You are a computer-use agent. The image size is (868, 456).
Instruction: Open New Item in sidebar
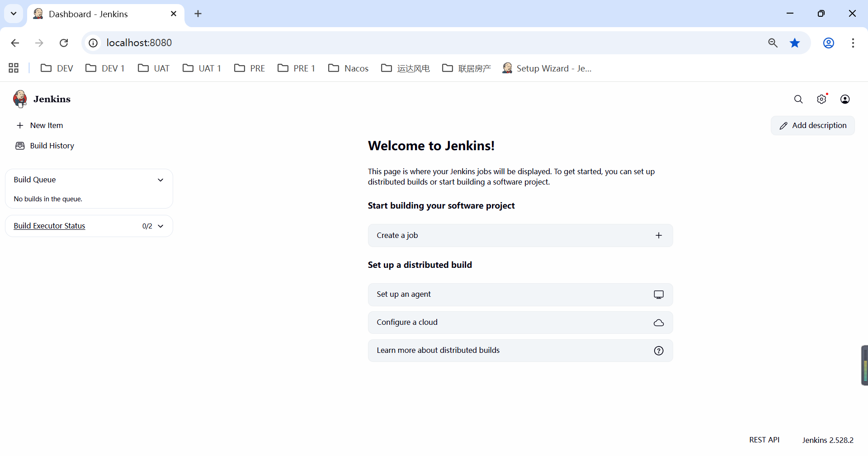[40, 125]
